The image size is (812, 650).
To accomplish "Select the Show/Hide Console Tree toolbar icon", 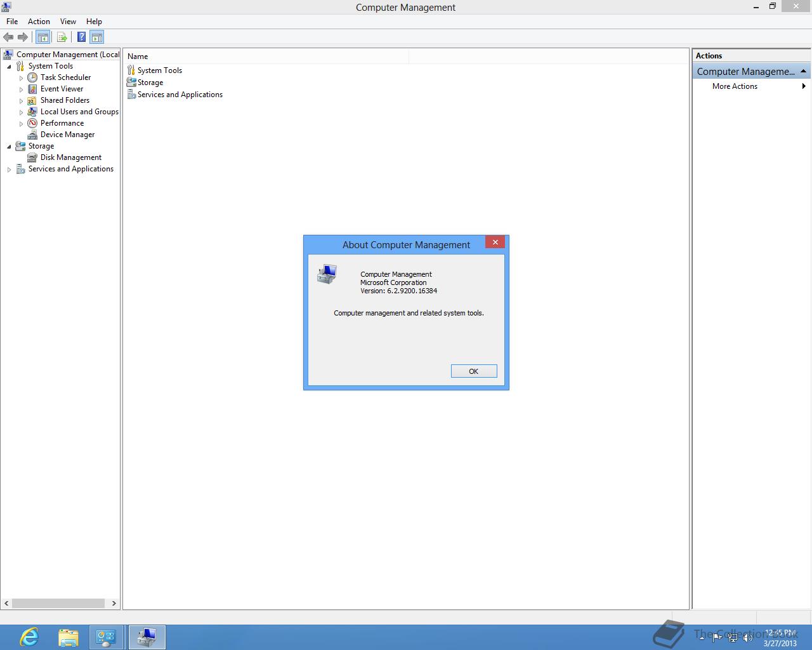I will pos(43,37).
